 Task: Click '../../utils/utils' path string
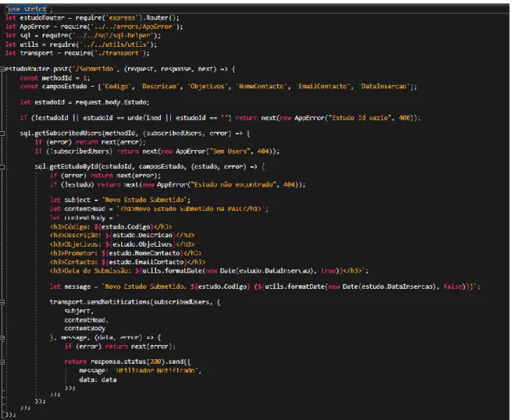pyautogui.click(x=113, y=44)
